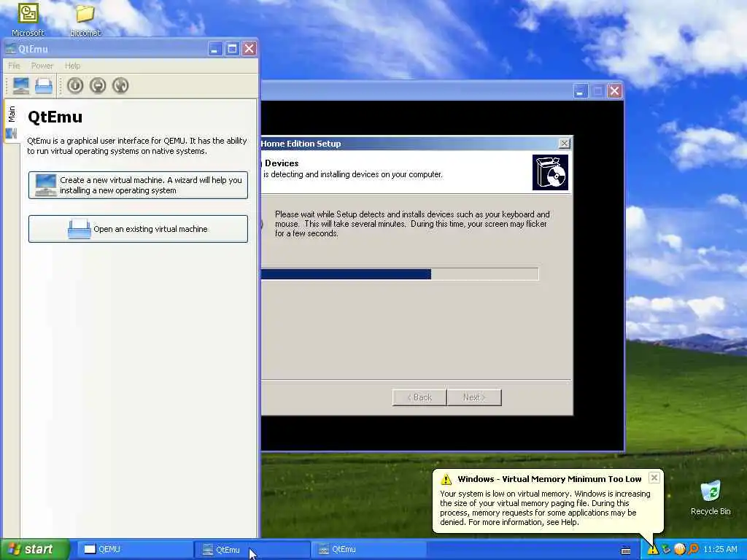
Task: Switch to the QEMU taskbar button
Action: coord(134,550)
